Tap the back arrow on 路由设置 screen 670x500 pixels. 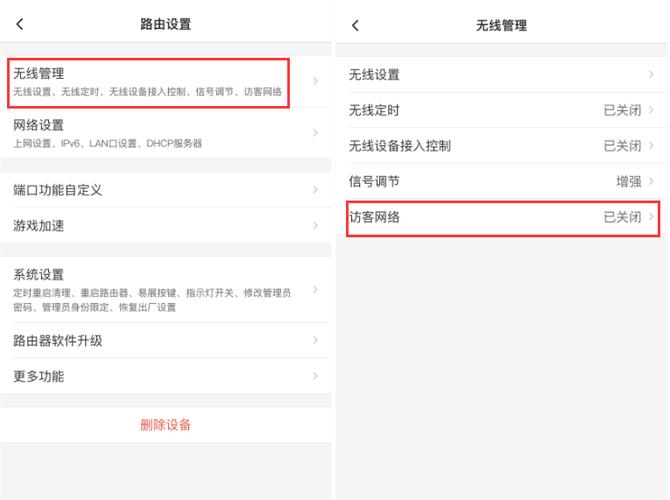[20, 24]
